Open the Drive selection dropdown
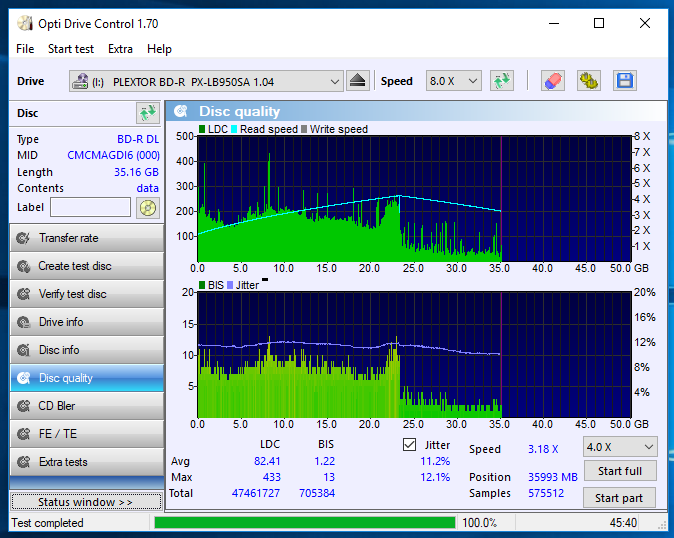The height and width of the screenshot is (538, 674). point(206,81)
